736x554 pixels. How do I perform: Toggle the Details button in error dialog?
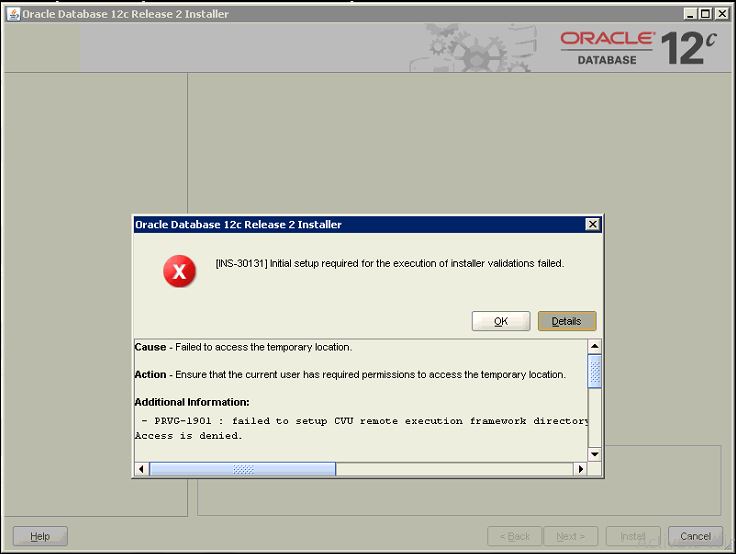coord(567,321)
